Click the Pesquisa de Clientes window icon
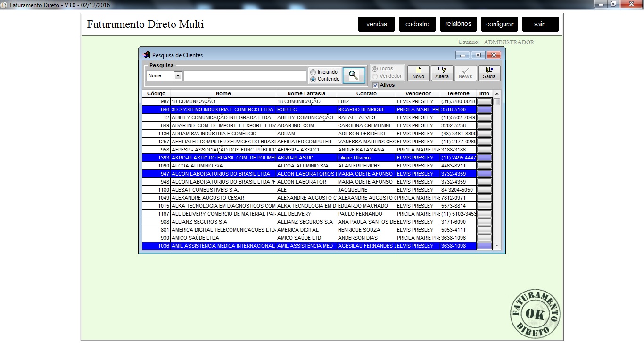This screenshot has width=644, height=343. click(147, 55)
